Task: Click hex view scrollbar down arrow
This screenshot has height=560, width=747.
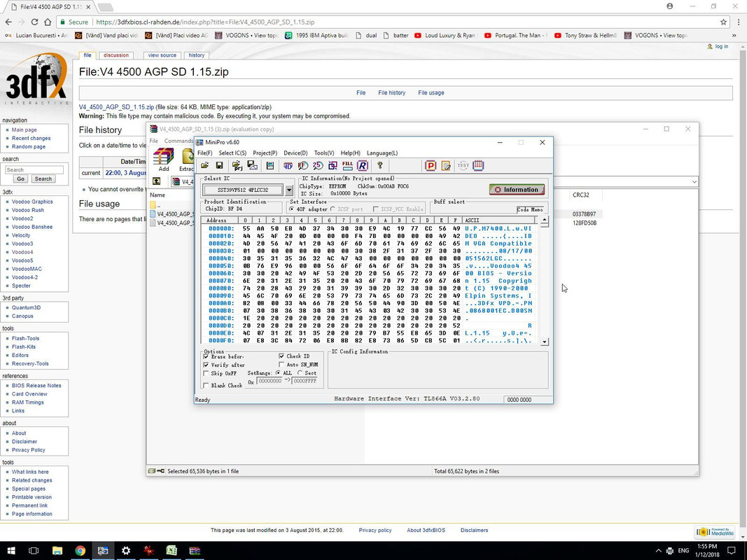Action: click(x=545, y=342)
